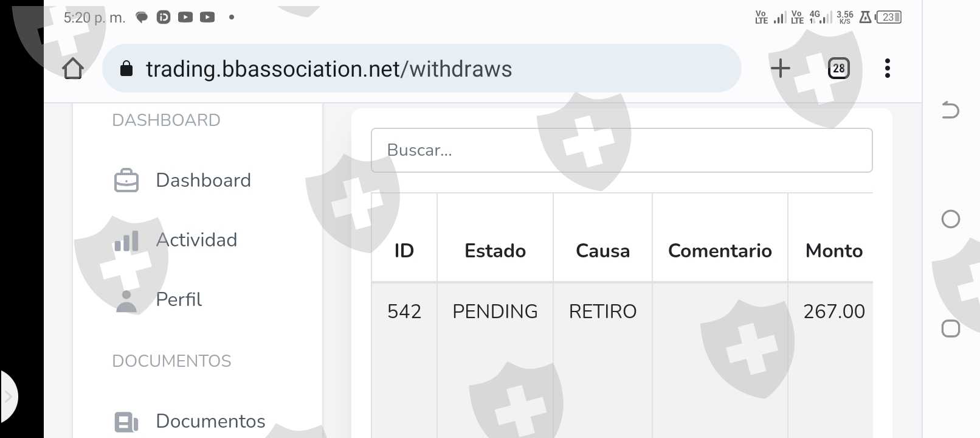The width and height of the screenshot is (980, 438).
Task: Click the Documentos newspaper icon
Action: (x=126, y=422)
